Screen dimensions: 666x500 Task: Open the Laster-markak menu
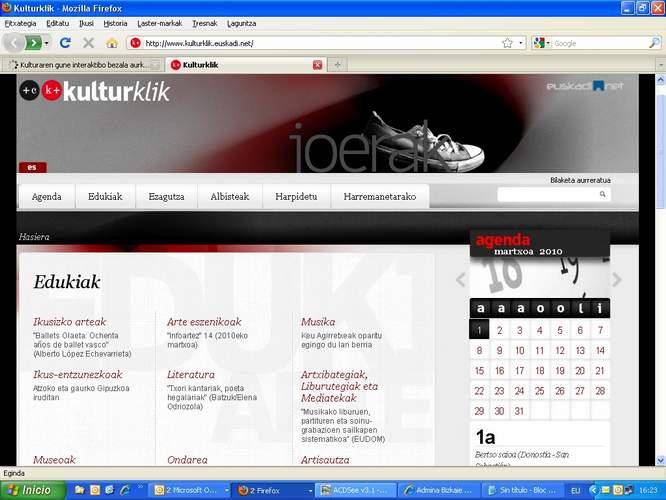click(x=160, y=23)
